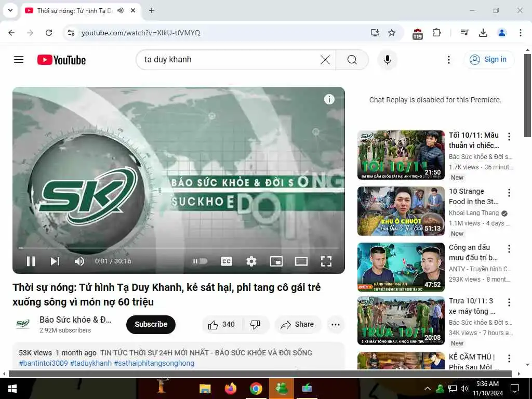Pause the video playback

[31, 261]
